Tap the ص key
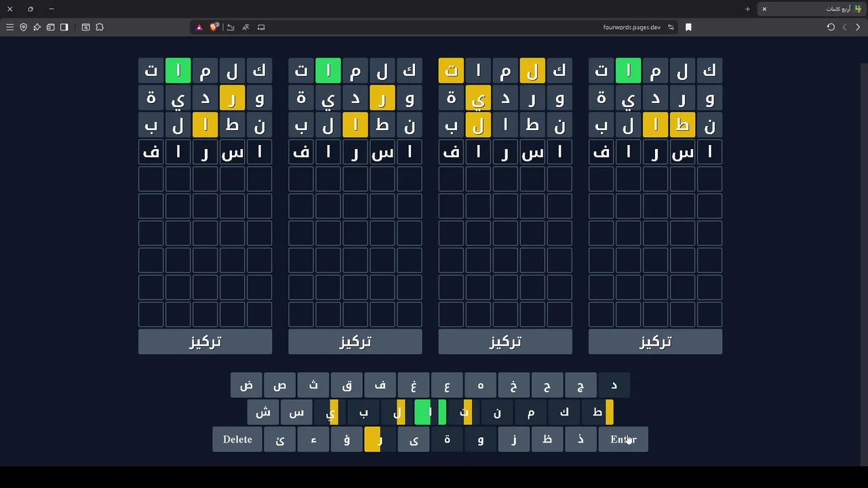The height and width of the screenshot is (488, 868). [x=280, y=386]
